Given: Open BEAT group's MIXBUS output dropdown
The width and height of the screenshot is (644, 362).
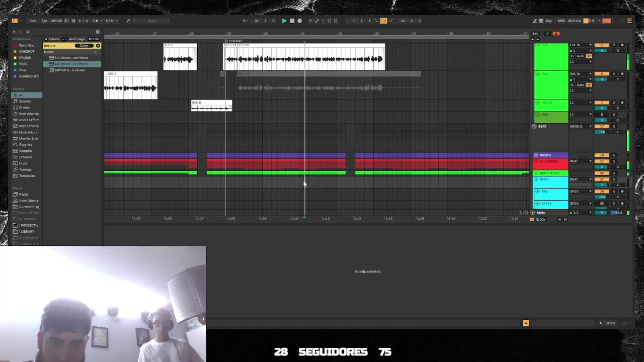Looking at the screenshot, I should coord(581,126).
